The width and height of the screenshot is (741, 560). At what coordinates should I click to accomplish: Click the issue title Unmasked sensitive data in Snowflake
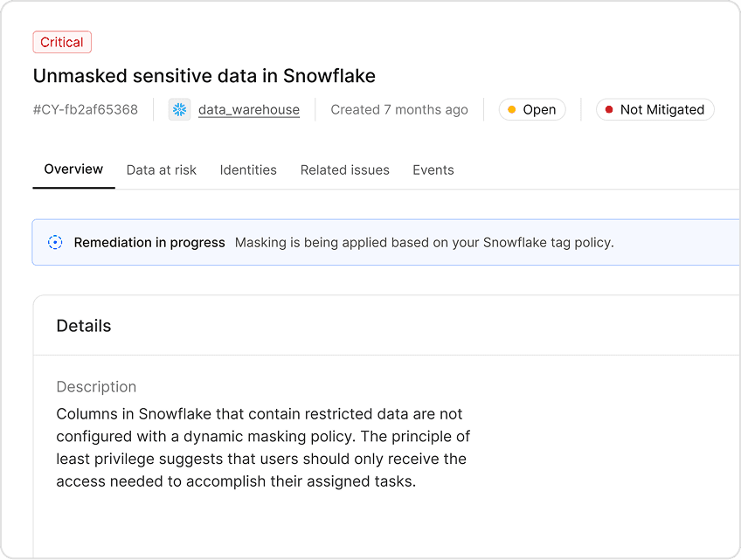coord(204,76)
